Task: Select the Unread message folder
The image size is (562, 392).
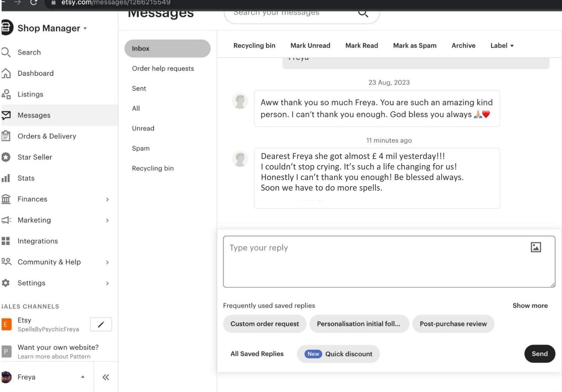Action: [143, 128]
